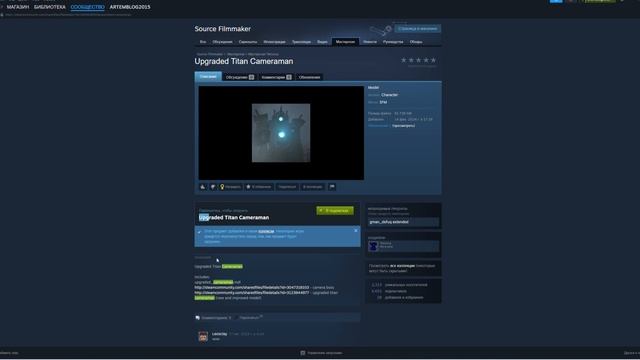Click the blue button at top right corner
This screenshot has height=360, width=640.
pos(556,1)
